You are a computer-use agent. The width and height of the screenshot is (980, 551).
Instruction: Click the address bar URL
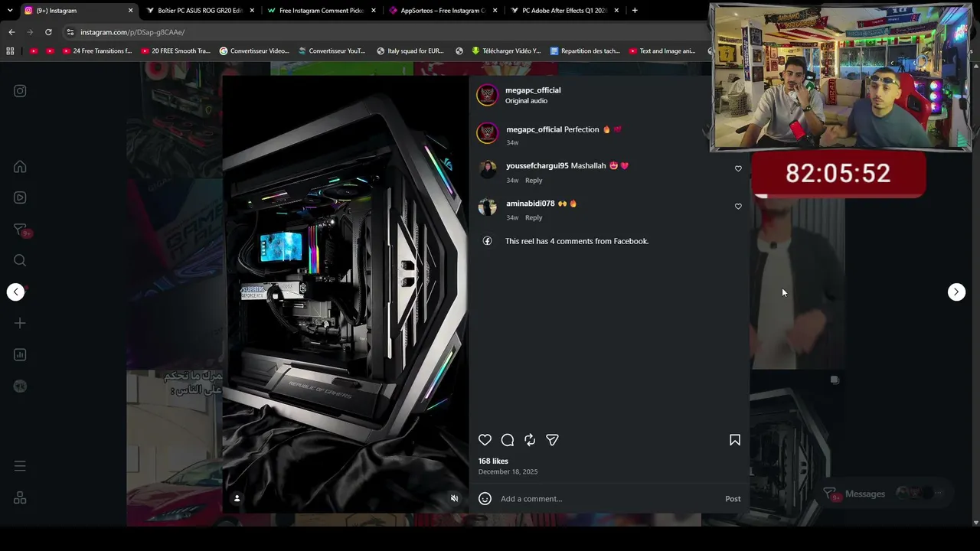point(132,32)
